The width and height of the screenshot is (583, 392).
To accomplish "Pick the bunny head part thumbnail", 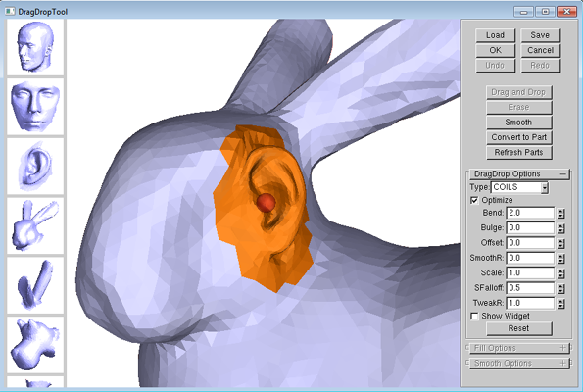I will pyautogui.click(x=35, y=225).
